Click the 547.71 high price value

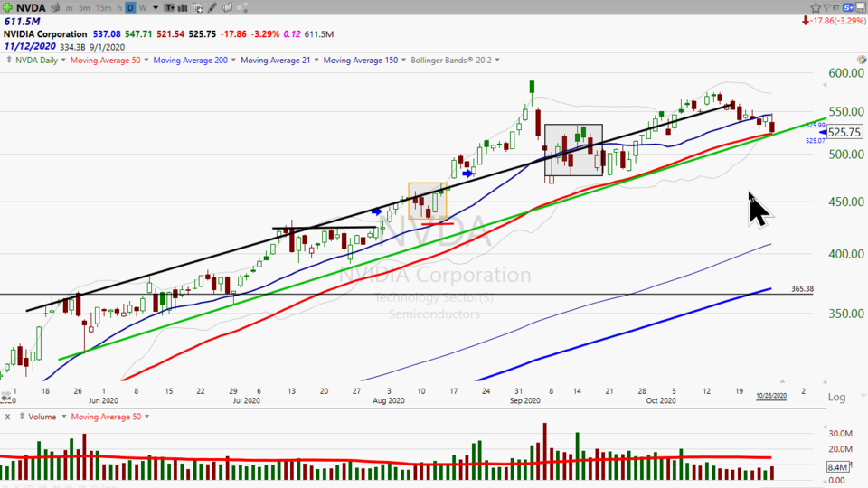tap(138, 34)
